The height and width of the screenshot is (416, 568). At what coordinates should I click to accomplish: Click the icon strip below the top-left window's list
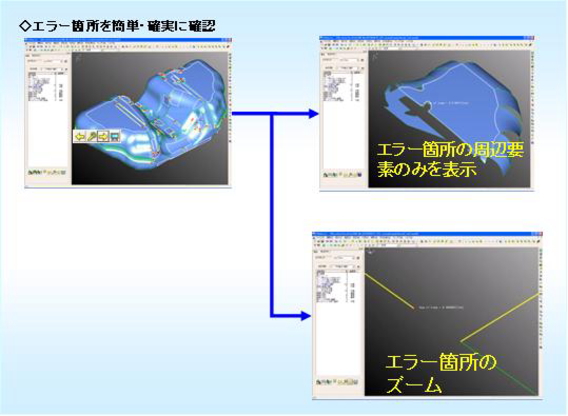[x=47, y=172]
